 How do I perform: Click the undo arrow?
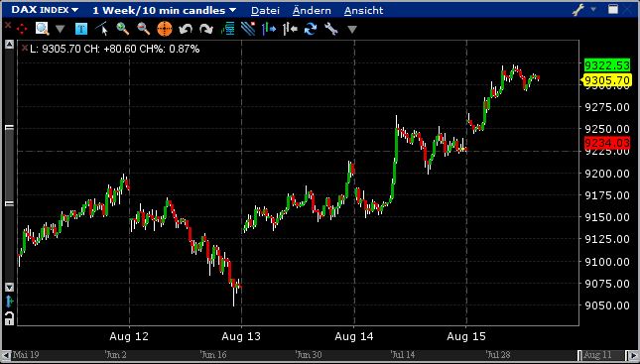[x=186, y=29]
